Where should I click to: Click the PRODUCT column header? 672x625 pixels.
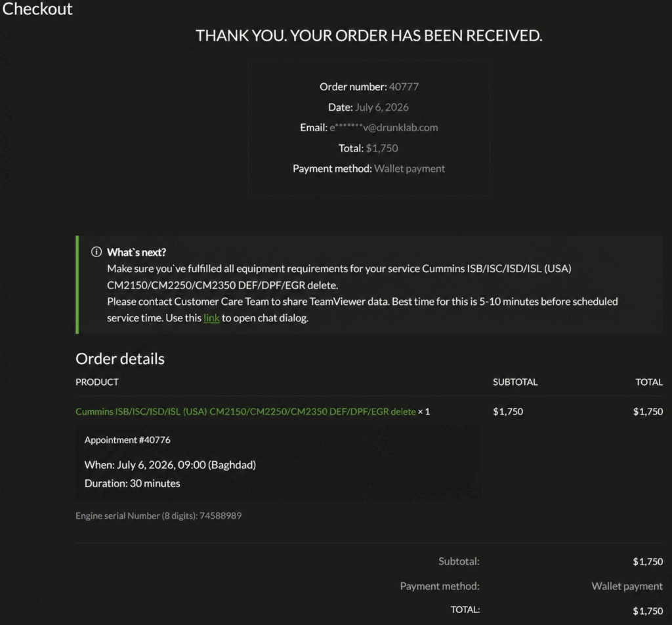pos(97,382)
